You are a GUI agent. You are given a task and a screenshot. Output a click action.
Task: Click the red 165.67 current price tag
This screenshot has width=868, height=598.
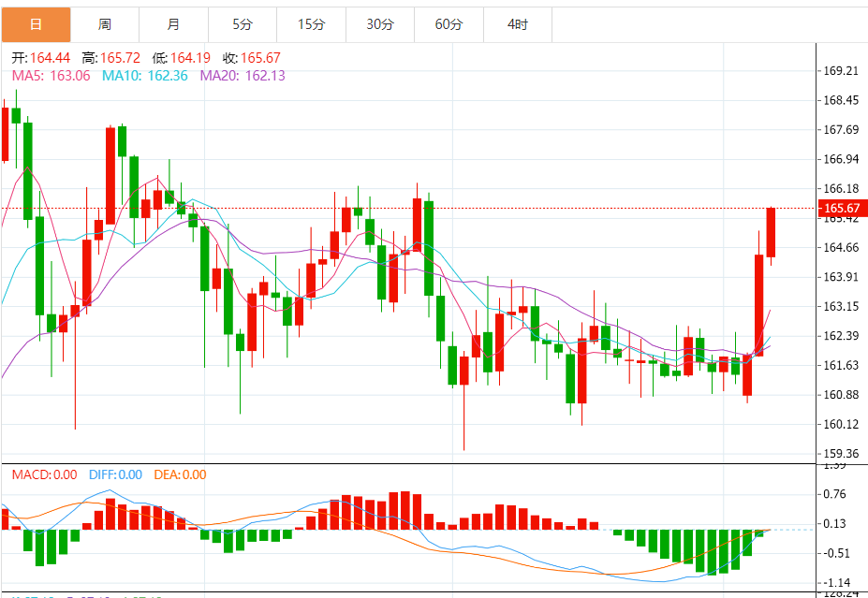pos(842,208)
